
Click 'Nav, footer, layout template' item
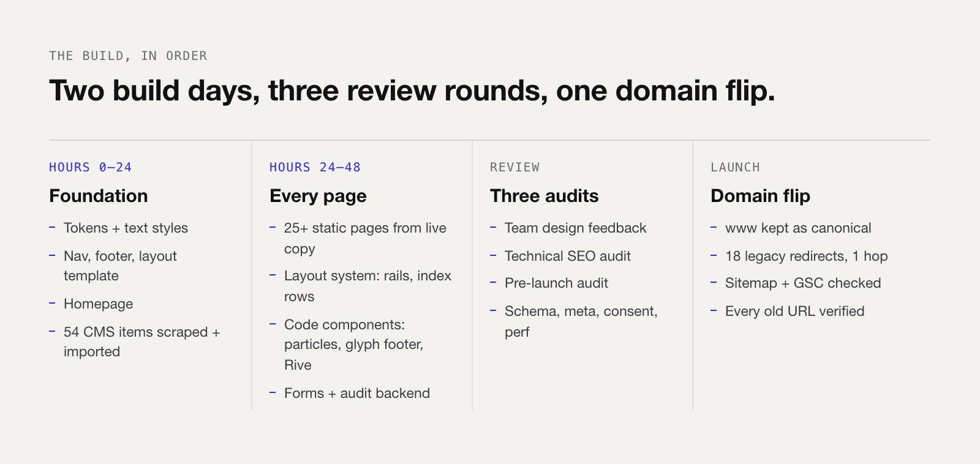click(120, 266)
